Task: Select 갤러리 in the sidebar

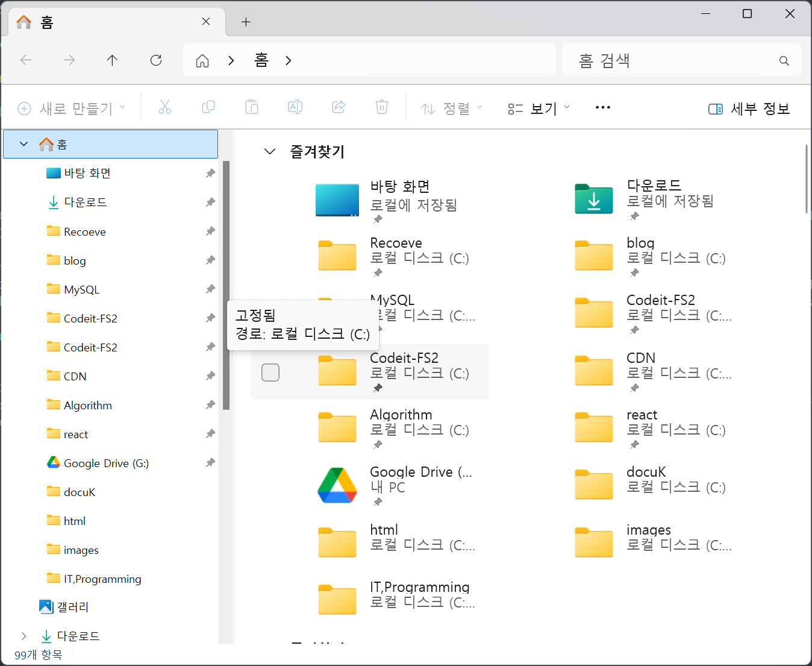Action: [72, 607]
